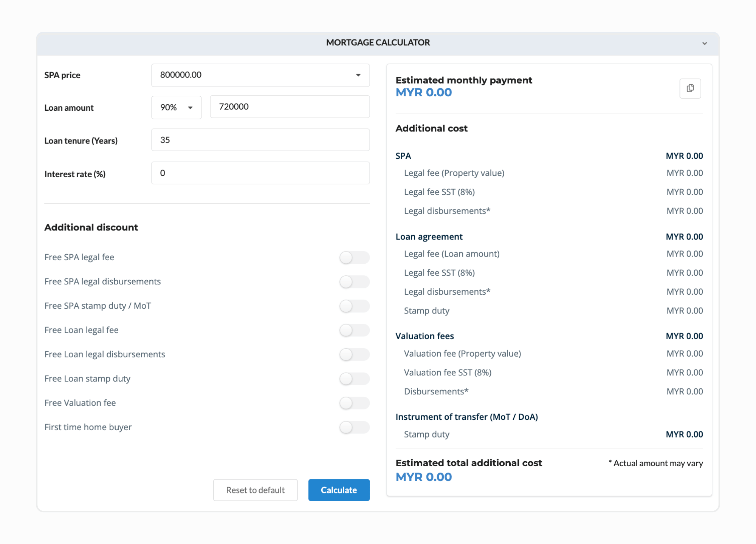Viewport: 756px width, 544px height.
Task: Click the Interest rate field
Action: (x=260, y=173)
